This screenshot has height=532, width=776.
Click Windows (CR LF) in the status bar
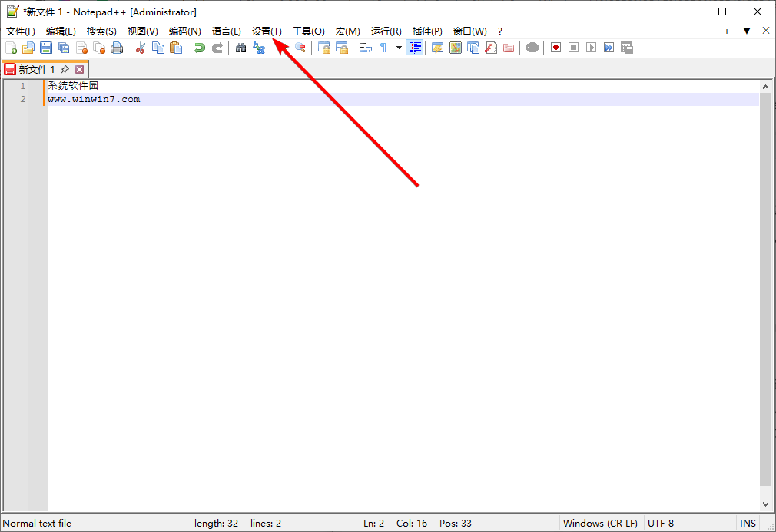(x=600, y=523)
